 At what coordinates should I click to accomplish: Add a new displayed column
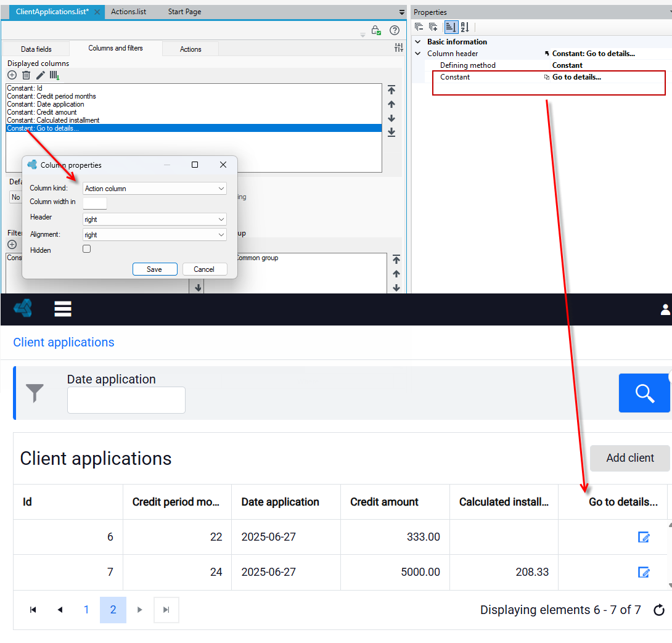pos(12,75)
